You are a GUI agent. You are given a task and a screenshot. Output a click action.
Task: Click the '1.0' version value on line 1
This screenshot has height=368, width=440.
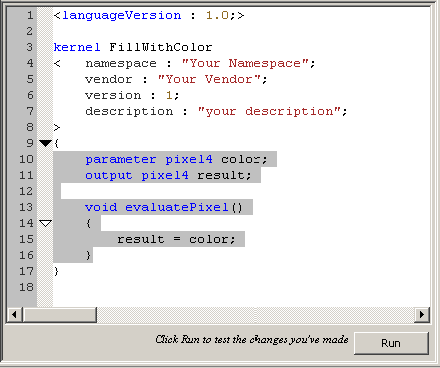(217, 15)
